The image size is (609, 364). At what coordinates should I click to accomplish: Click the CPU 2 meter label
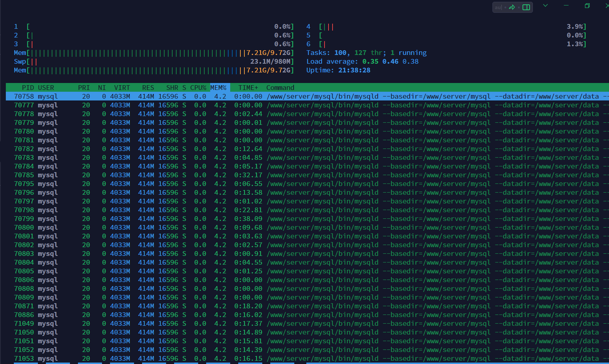pyautogui.click(x=16, y=35)
